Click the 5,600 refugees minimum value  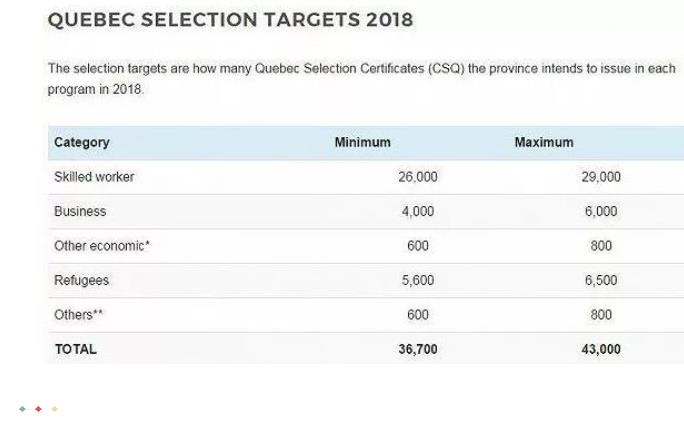(418, 280)
